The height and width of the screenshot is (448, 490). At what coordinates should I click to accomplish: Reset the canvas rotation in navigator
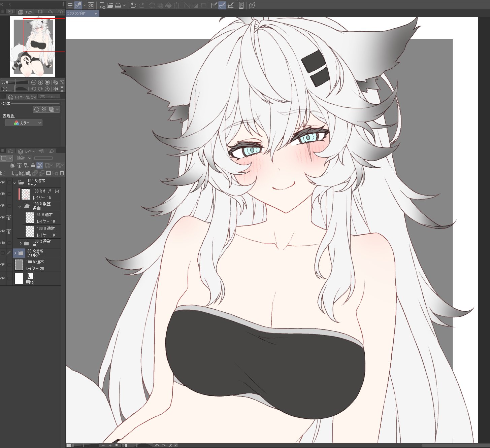point(47,89)
